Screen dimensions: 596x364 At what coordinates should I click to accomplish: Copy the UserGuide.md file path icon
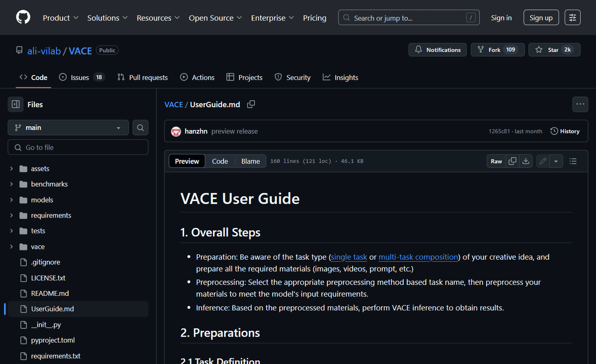[251, 104]
